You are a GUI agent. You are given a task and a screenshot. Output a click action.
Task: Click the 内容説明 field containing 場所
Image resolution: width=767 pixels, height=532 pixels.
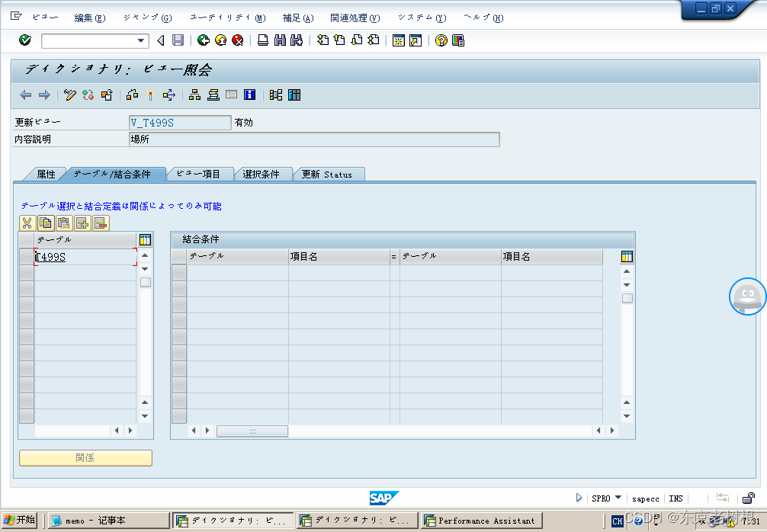click(314, 139)
